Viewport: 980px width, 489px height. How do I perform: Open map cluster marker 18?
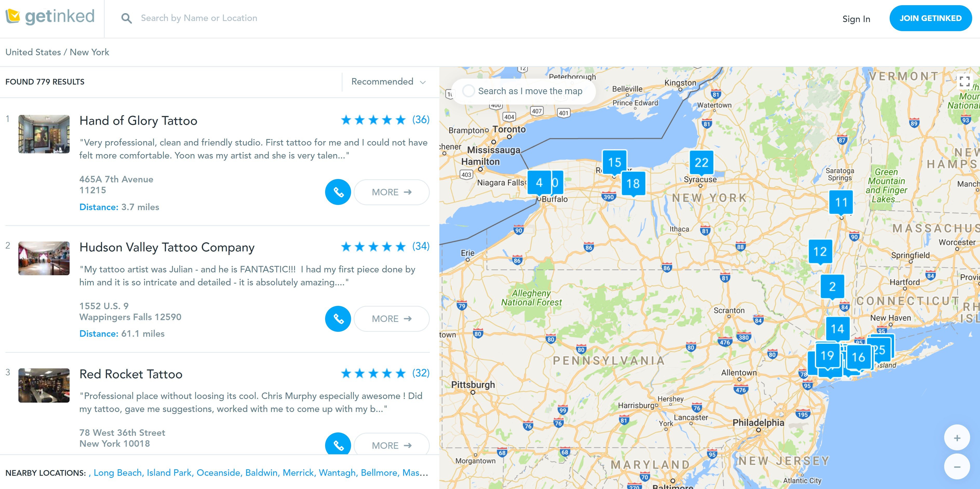pos(633,183)
